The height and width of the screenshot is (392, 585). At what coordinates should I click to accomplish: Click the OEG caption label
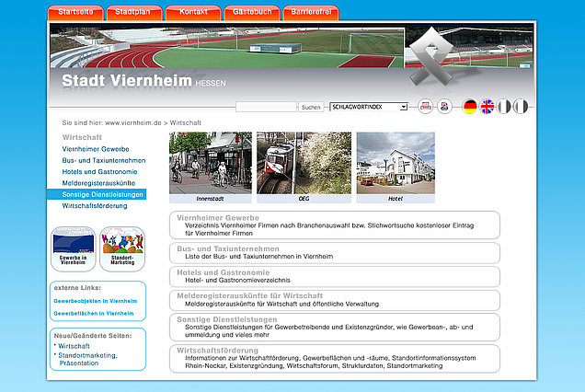click(x=304, y=199)
